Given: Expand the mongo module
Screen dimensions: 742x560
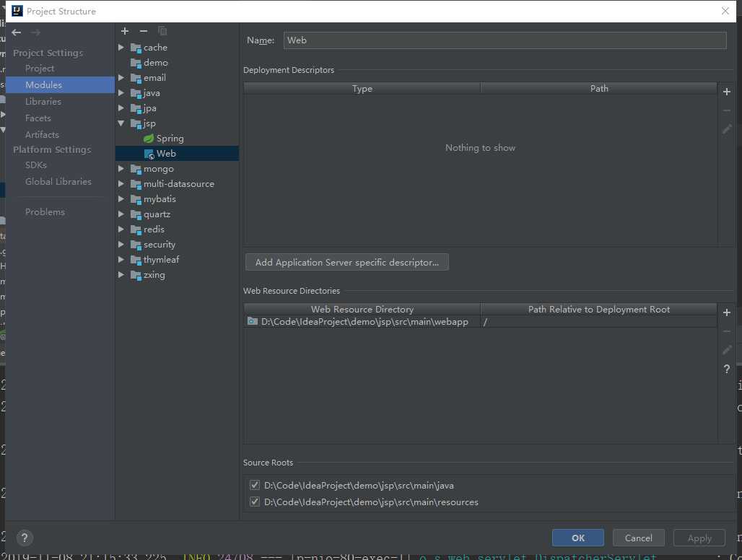Looking at the screenshot, I should [x=121, y=168].
